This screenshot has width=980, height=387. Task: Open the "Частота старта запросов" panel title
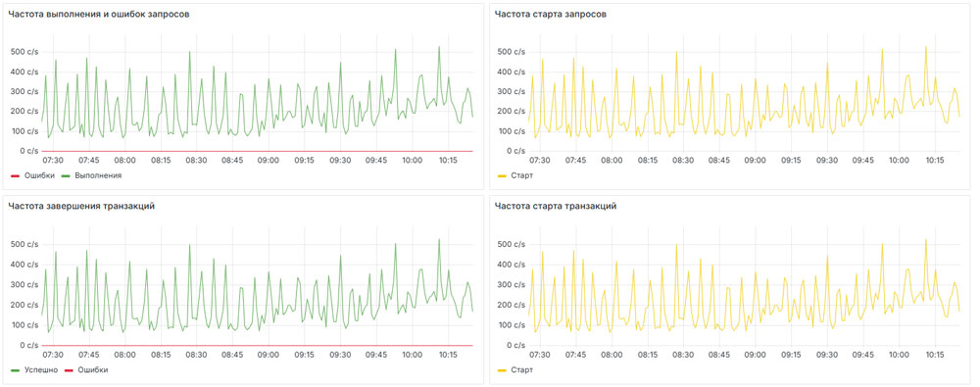550,14
